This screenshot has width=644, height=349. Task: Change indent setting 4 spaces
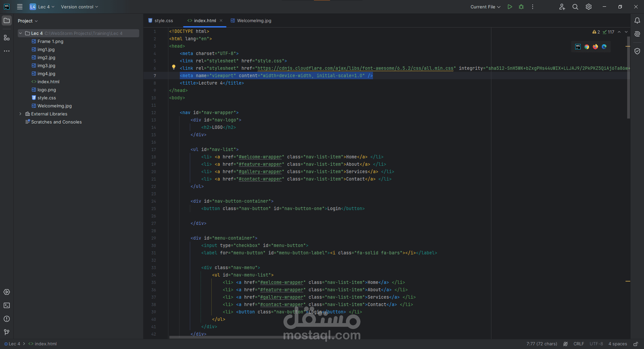tap(618, 344)
